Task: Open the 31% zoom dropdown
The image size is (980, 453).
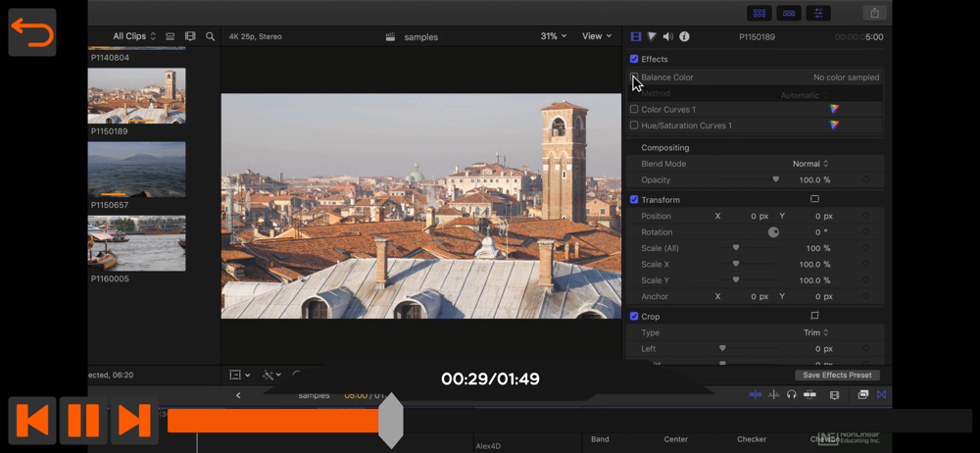Action: click(x=553, y=36)
